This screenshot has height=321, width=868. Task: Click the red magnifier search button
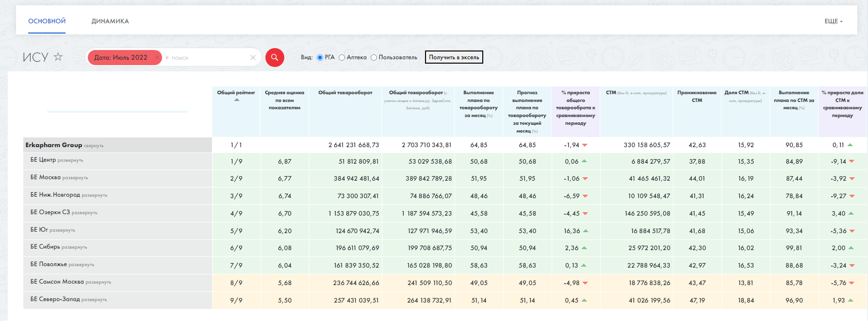pyautogui.click(x=275, y=57)
